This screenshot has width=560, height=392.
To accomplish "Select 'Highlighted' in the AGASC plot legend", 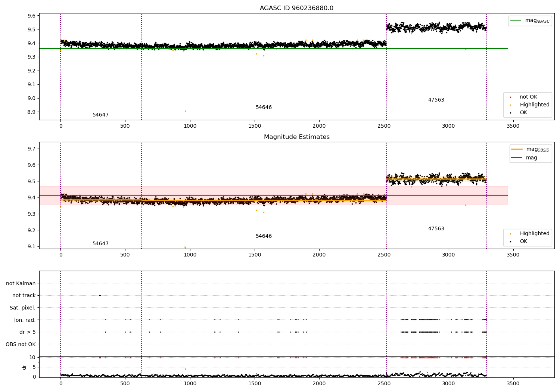I will pyautogui.click(x=535, y=105).
